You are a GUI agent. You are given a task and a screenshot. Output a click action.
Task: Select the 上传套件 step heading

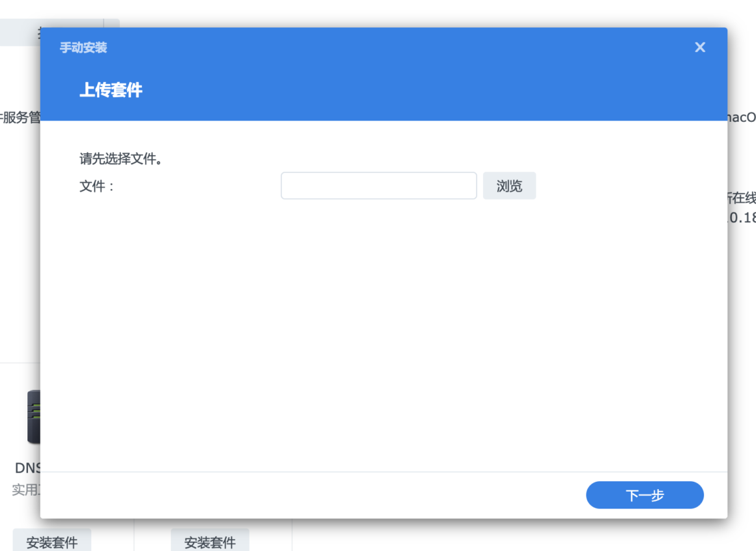[111, 91]
